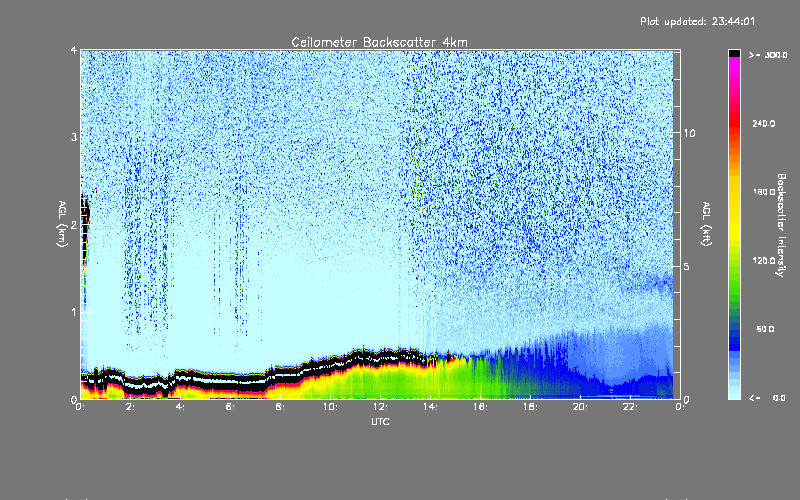Click the '3' tick on the km axis
Image resolution: width=800 pixels, height=500 pixels.
[x=74, y=137]
